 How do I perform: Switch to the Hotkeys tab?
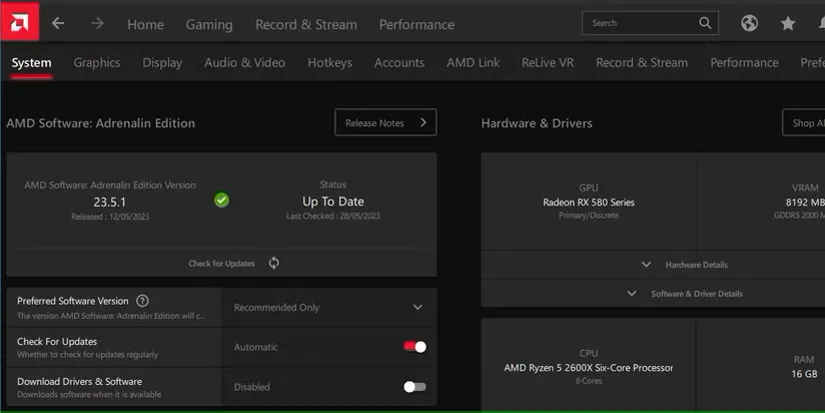click(330, 63)
